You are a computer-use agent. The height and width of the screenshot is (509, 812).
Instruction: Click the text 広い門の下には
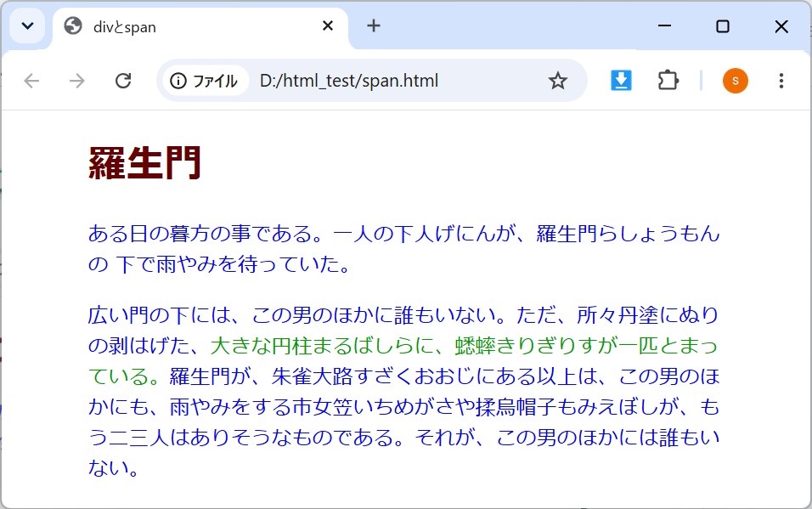click(159, 315)
